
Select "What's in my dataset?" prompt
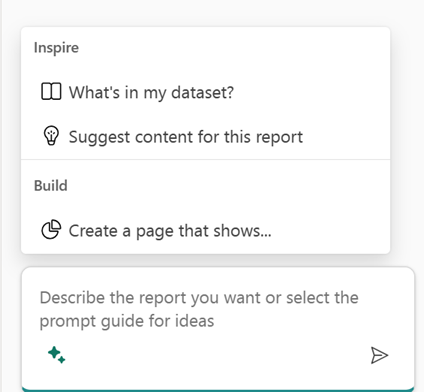(206, 92)
